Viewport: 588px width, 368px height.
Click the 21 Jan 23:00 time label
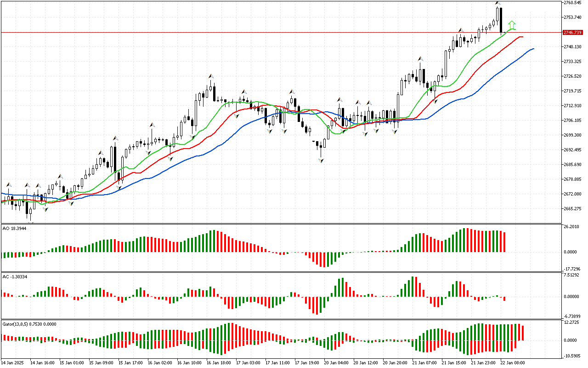483,363
